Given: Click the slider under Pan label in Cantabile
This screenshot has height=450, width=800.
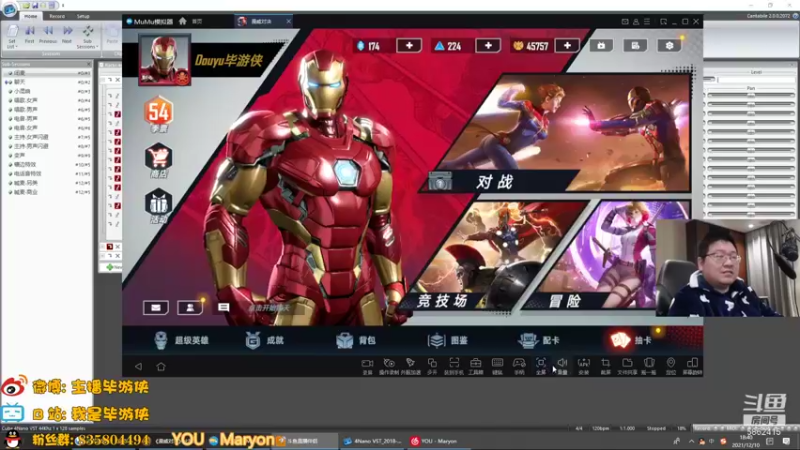Looking at the screenshot, I should point(751,95).
